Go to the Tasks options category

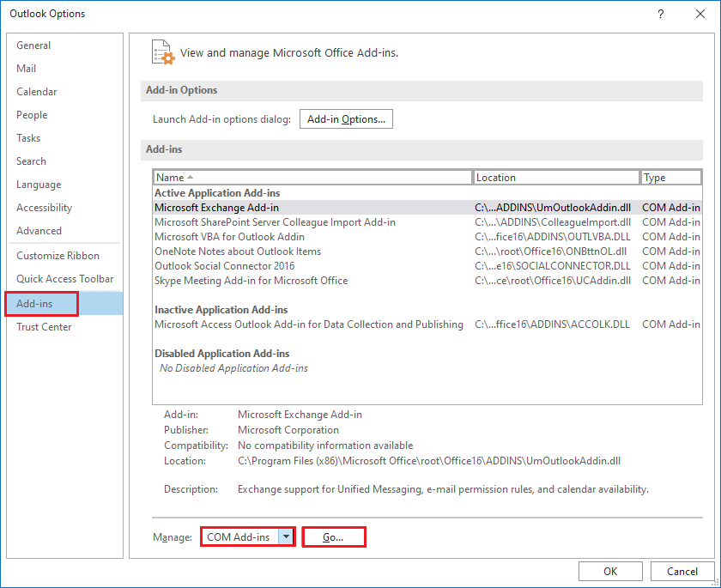(x=64, y=138)
